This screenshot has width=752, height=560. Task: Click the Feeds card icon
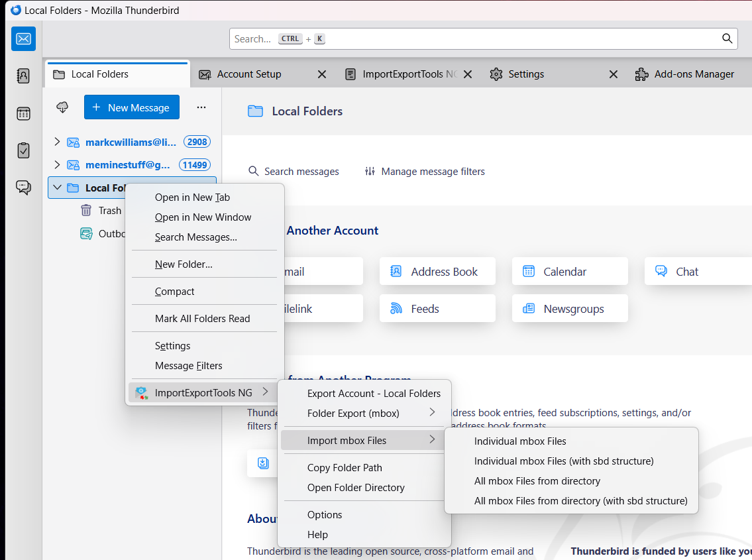point(396,309)
